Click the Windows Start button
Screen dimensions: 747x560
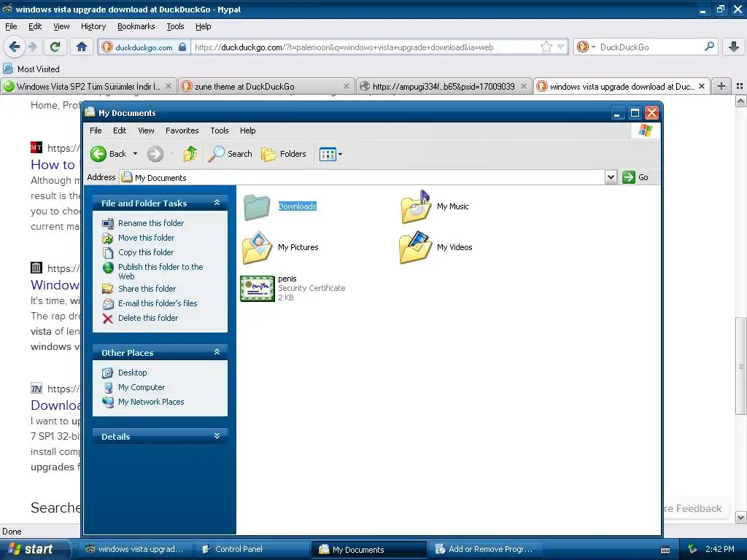(35, 549)
